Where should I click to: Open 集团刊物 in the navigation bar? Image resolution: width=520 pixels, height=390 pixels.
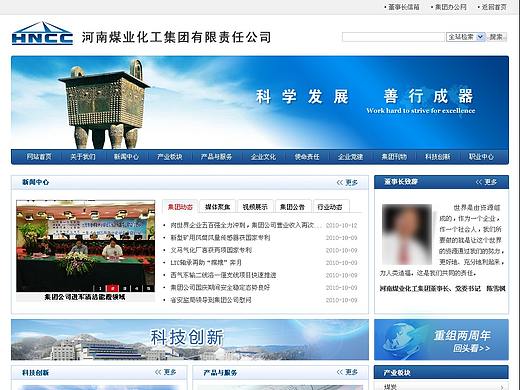(x=394, y=157)
